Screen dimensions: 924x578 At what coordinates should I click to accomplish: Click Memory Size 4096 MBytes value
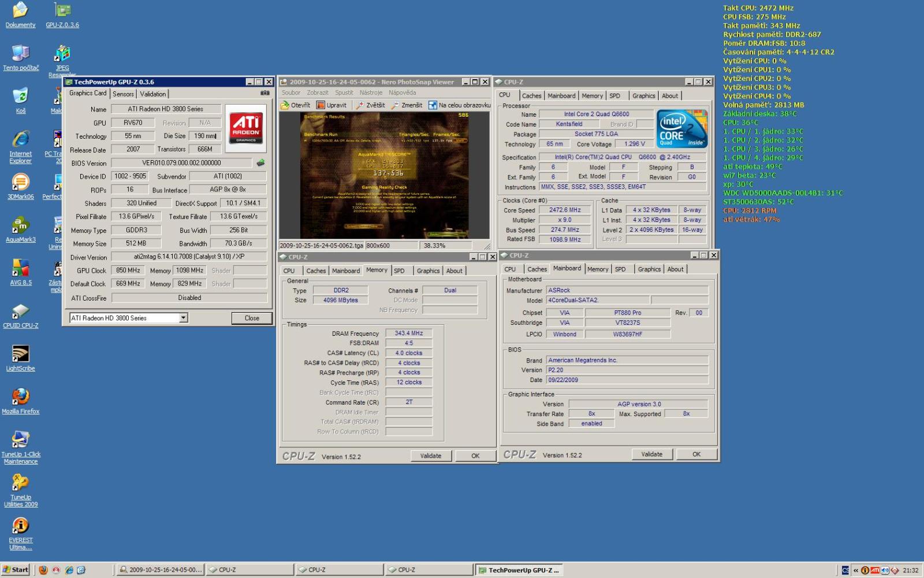tap(341, 301)
